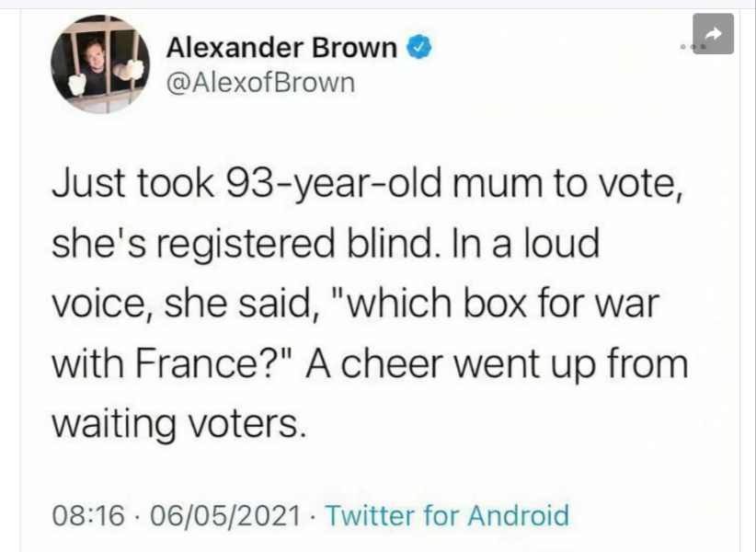Open Alexander Brown's profile picture
This screenshot has width=756, height=552.
(x=100, y=64)
